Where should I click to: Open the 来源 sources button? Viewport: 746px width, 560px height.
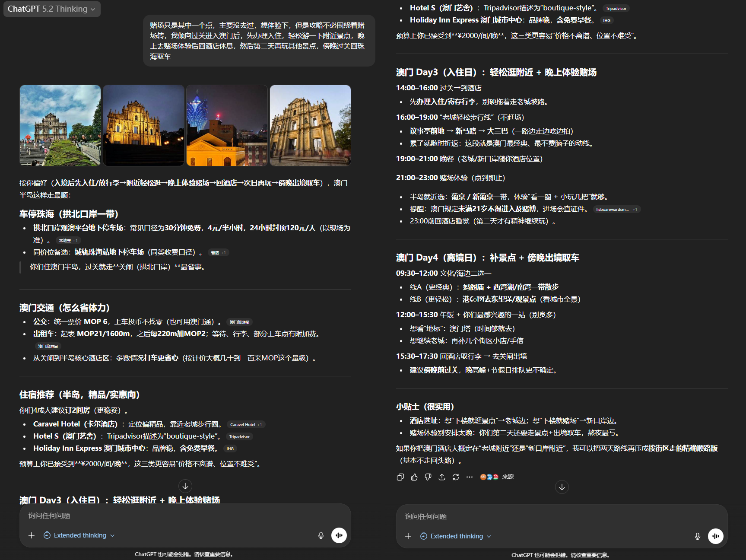pos(497,477)
